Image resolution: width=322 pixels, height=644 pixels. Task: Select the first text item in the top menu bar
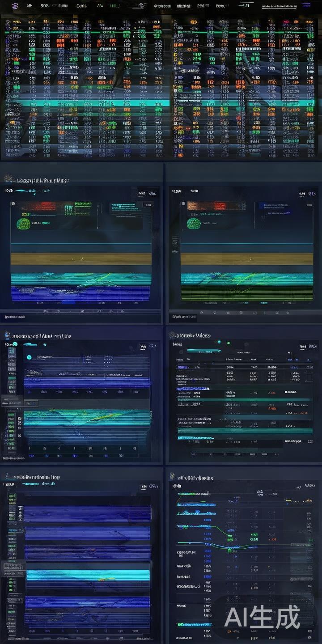point(30,6)
